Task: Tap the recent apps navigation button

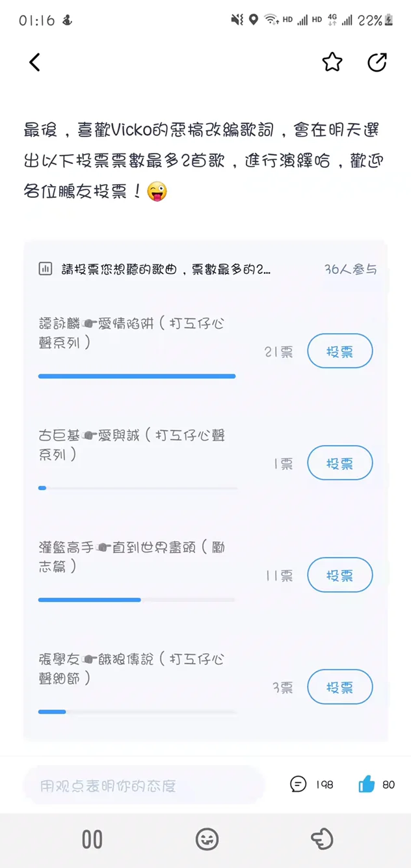Action: 92,839
